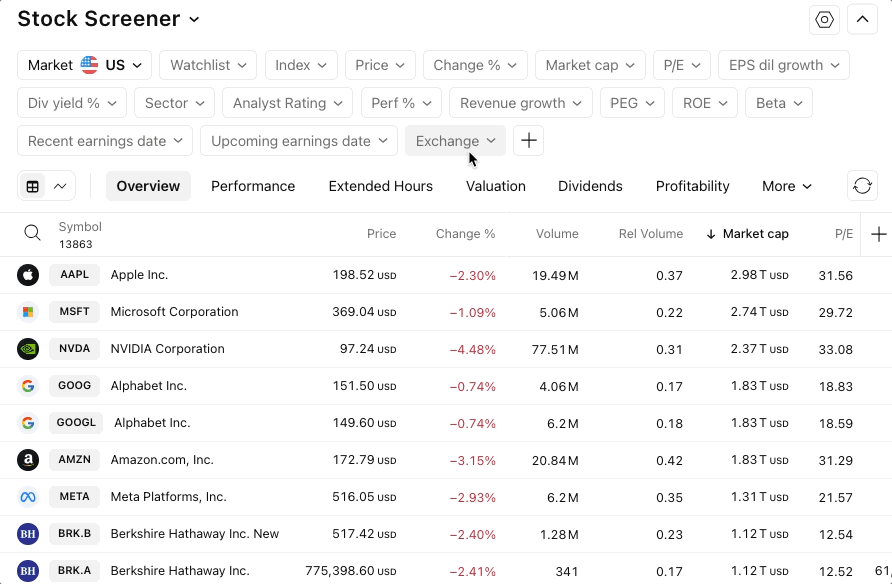Screen dimensions: 892x584
Task: Switch to table view icon
Action: (x=33, y=187)
